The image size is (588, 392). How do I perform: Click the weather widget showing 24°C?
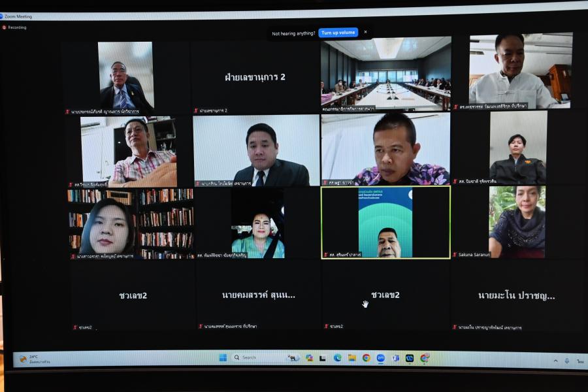pyautogui.click(x=34, y=359)
